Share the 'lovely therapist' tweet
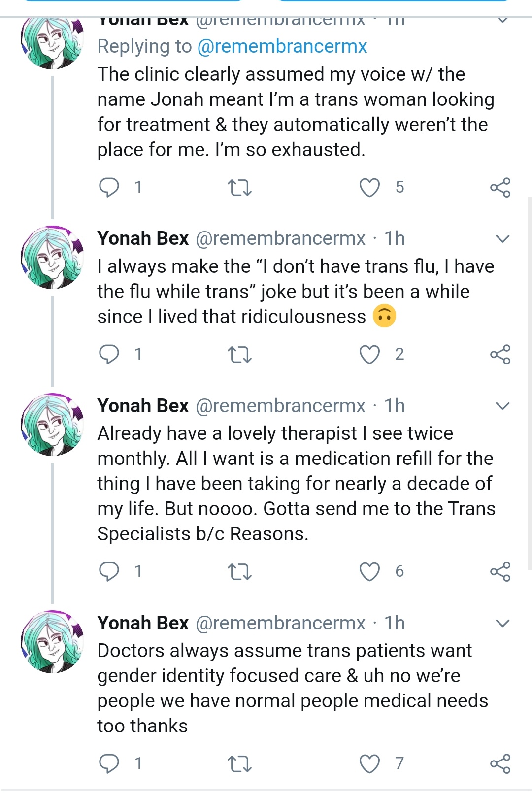 click(500, 572)
